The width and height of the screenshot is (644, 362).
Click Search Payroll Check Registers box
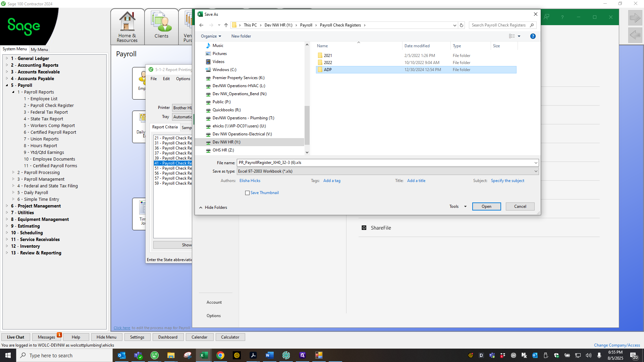coord(499,25)
